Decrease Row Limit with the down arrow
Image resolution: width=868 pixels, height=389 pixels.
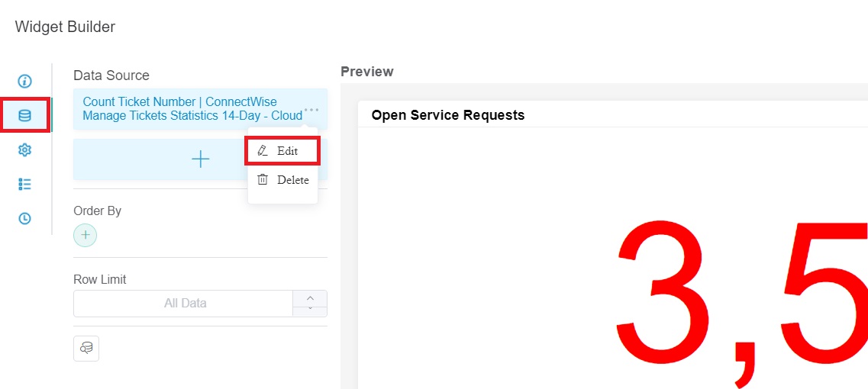[x=310, y=309]
